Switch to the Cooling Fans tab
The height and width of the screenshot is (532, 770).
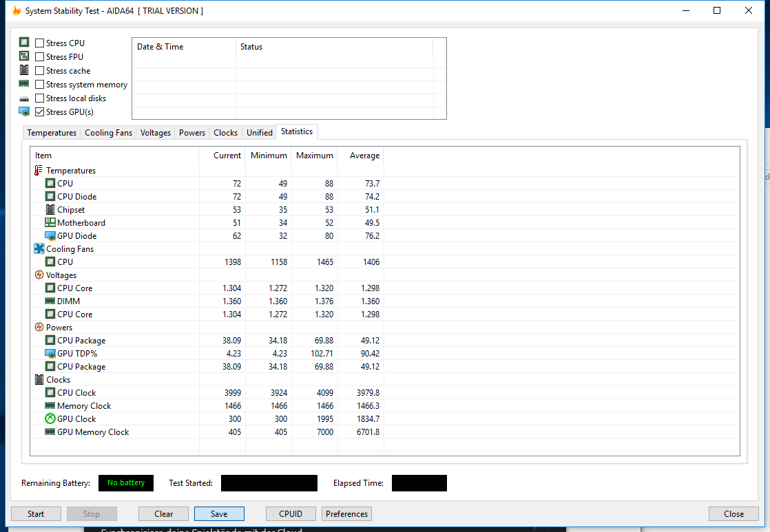[x=109, y=133]
